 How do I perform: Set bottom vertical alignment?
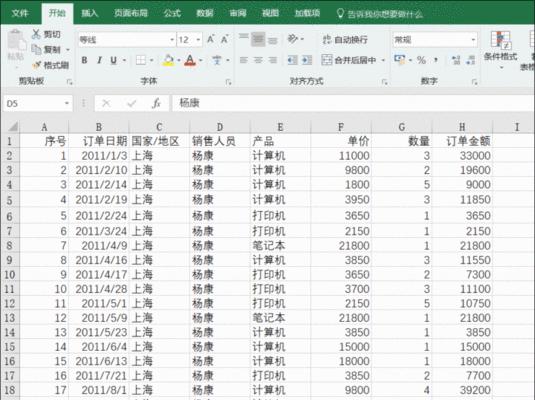[273, 41]
